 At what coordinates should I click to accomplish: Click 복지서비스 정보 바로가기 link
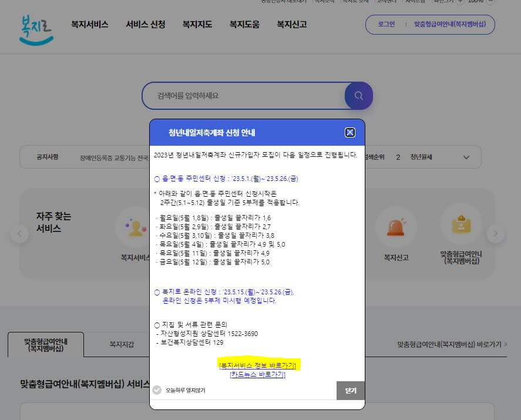258,365
